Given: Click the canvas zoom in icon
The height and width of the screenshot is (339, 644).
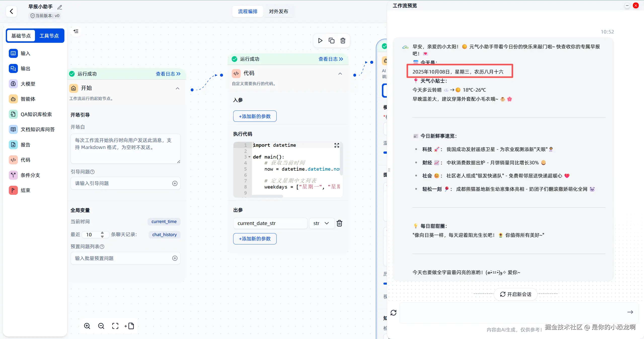Looking at the screenshot, I should (x=87, y=326).
